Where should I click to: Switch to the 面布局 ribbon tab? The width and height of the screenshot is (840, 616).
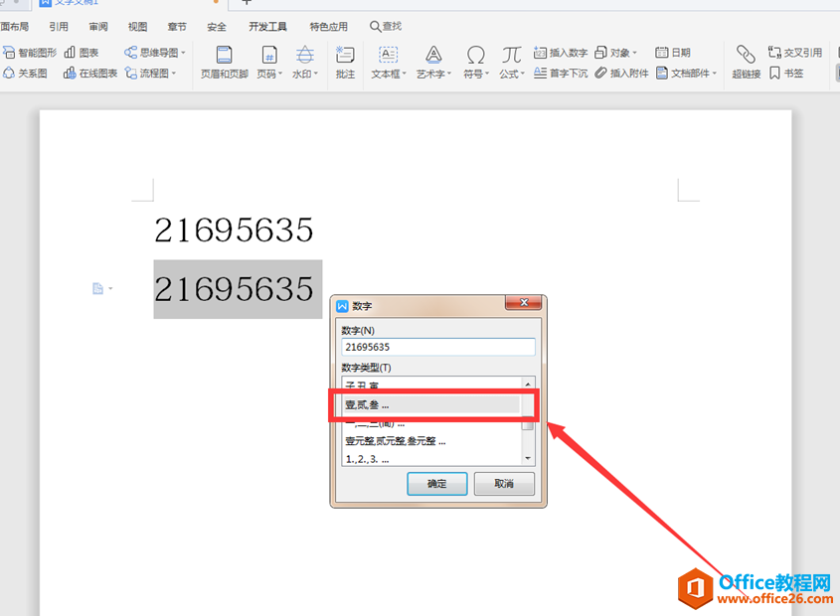point(15,26)
